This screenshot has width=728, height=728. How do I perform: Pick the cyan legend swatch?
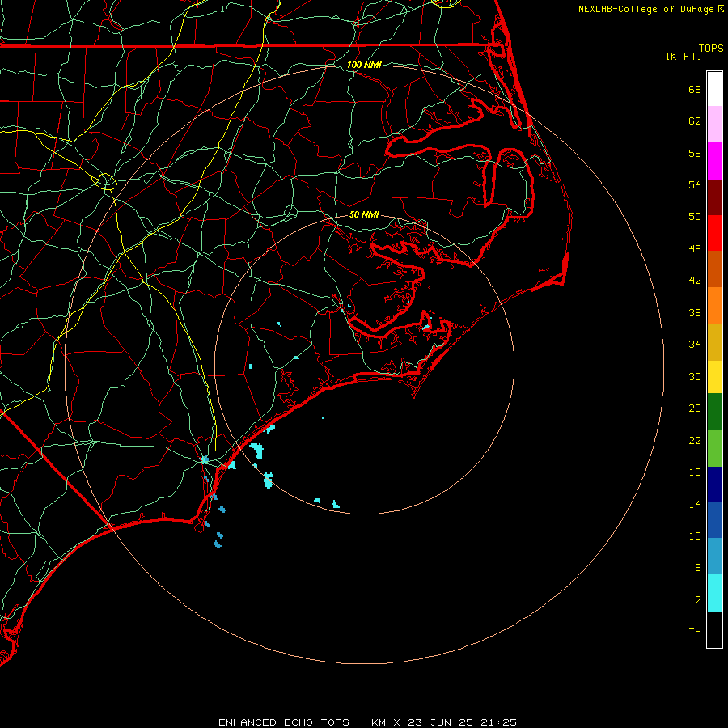pyautogui.click(x=714, y=593)
